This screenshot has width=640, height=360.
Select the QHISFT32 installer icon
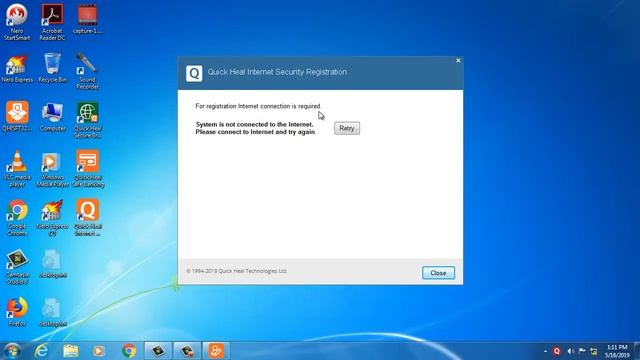(17, 116)
